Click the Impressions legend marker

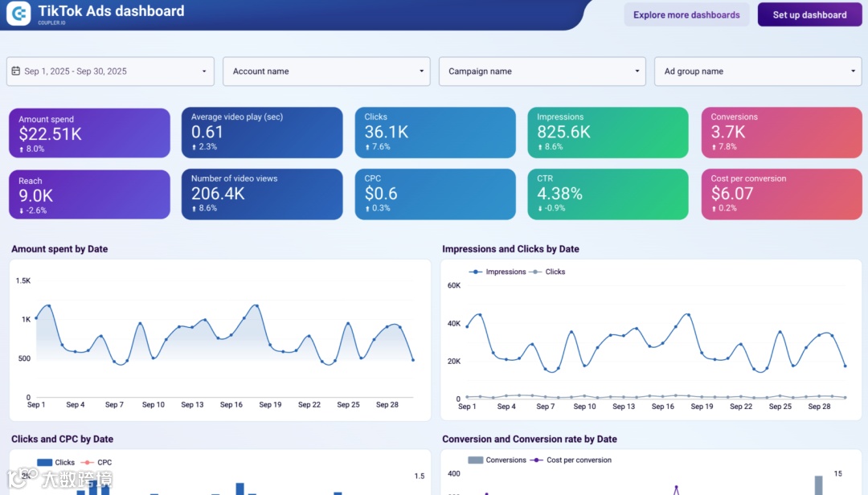point(476,272)
